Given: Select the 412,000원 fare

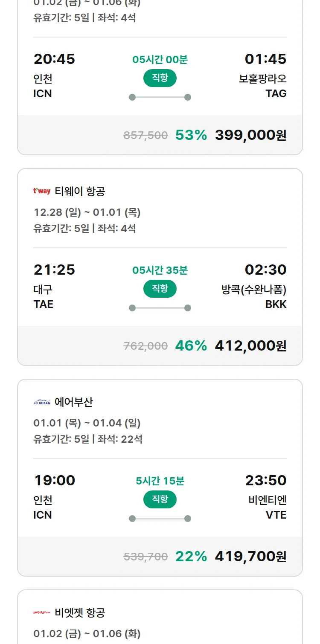Looking at the screenshot, I should [x=250, y=346].
